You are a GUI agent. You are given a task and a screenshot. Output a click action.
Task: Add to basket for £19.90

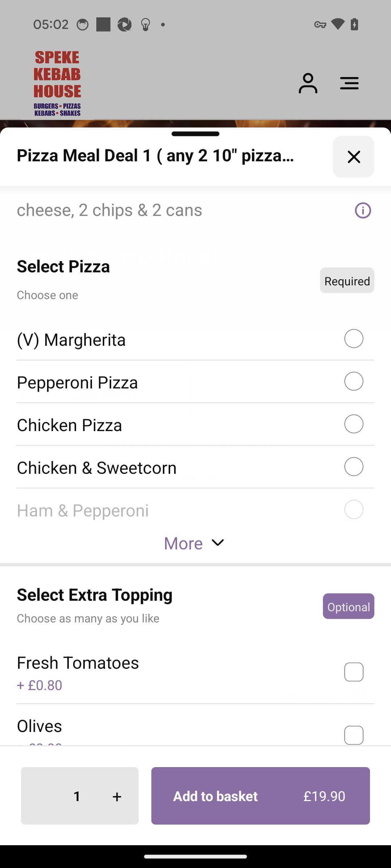click(261, 796)
